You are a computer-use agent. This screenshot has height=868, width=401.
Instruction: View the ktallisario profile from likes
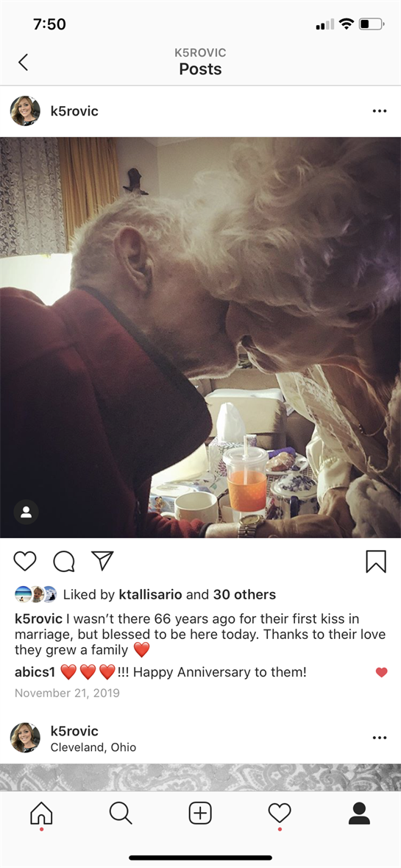pyautogui.click(x=150, y=595)
